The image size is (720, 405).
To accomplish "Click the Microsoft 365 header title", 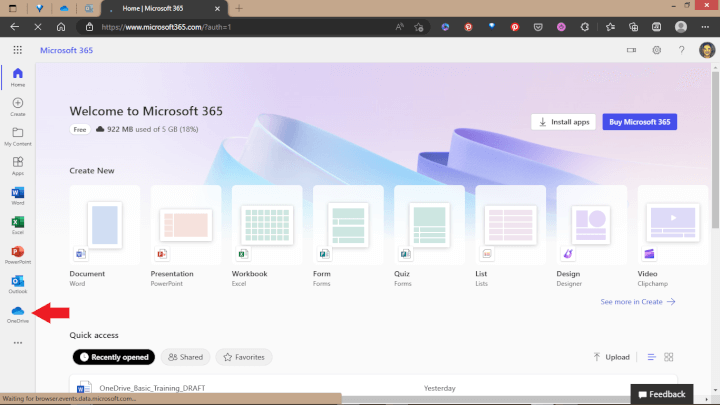I will coord(67,50).
